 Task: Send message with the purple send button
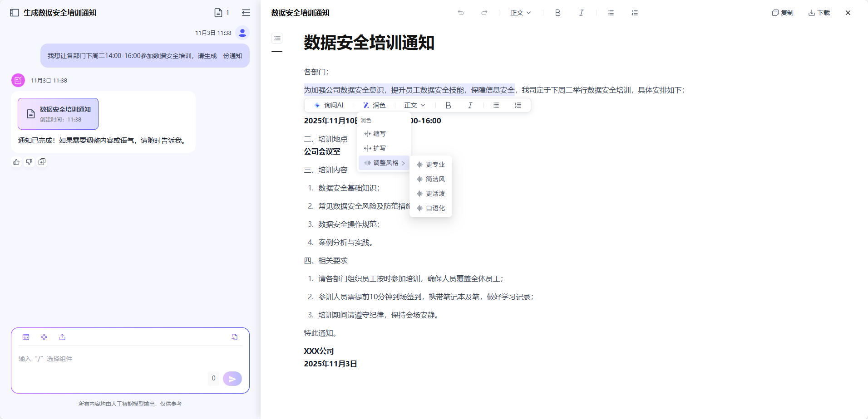pos(232,379)
